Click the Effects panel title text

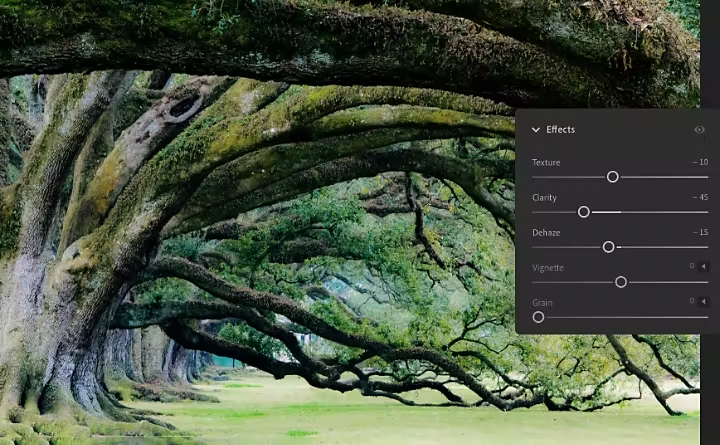point(560,130)
